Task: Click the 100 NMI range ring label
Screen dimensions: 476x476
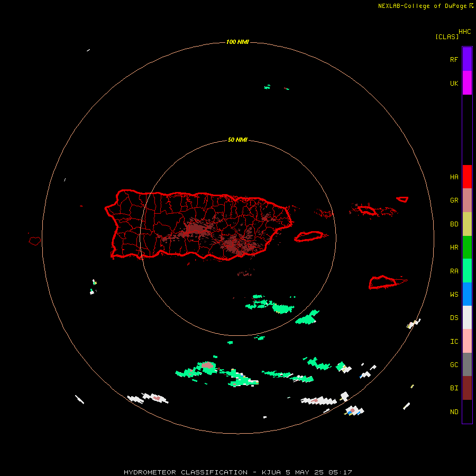Action: tap(237, 42)
